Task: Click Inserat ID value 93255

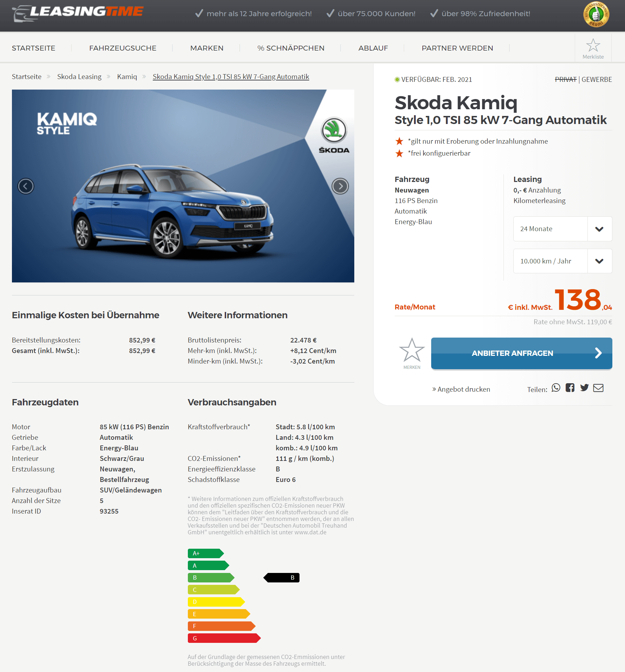Action: (109, 511)
